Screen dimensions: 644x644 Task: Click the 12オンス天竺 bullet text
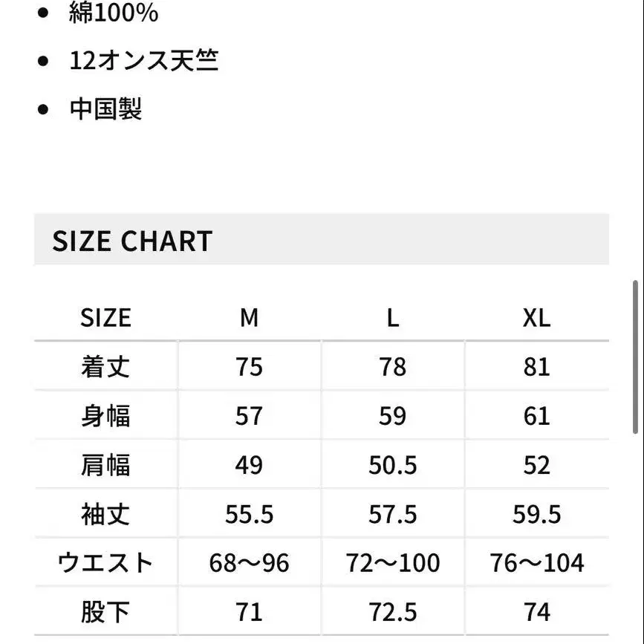coord(144,61)
